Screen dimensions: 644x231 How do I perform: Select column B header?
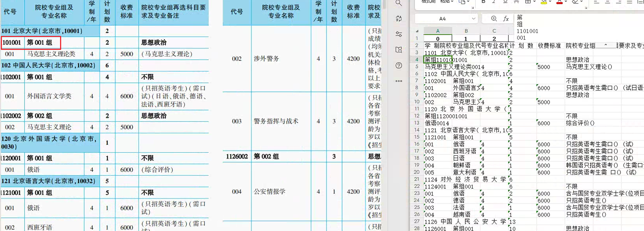click(x=466, y=31)
